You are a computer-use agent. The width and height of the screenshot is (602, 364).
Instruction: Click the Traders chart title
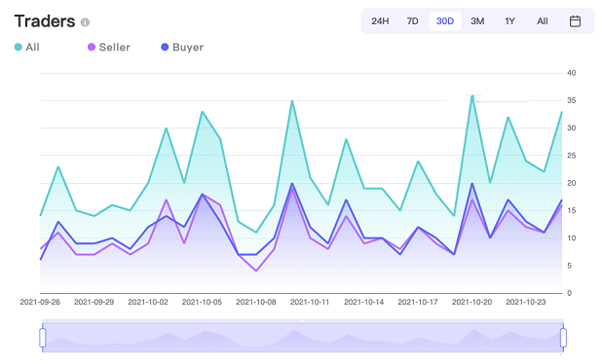45,21
